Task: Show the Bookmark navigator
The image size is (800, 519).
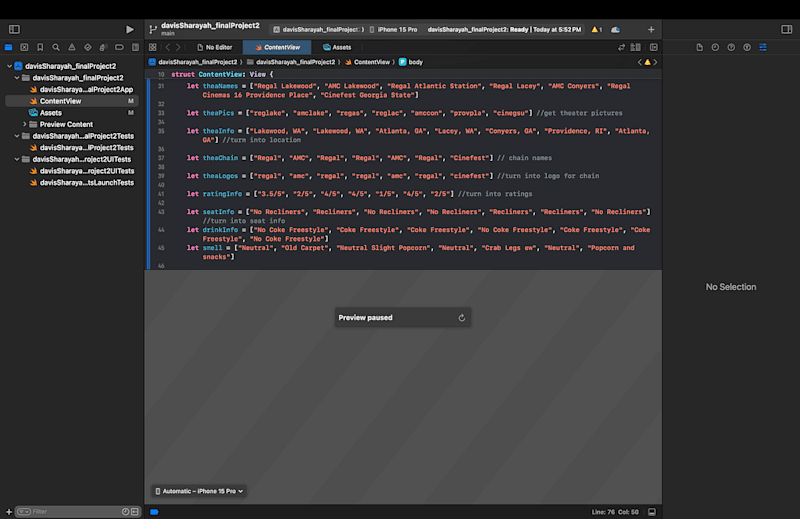Action: (x=40, y=47)
